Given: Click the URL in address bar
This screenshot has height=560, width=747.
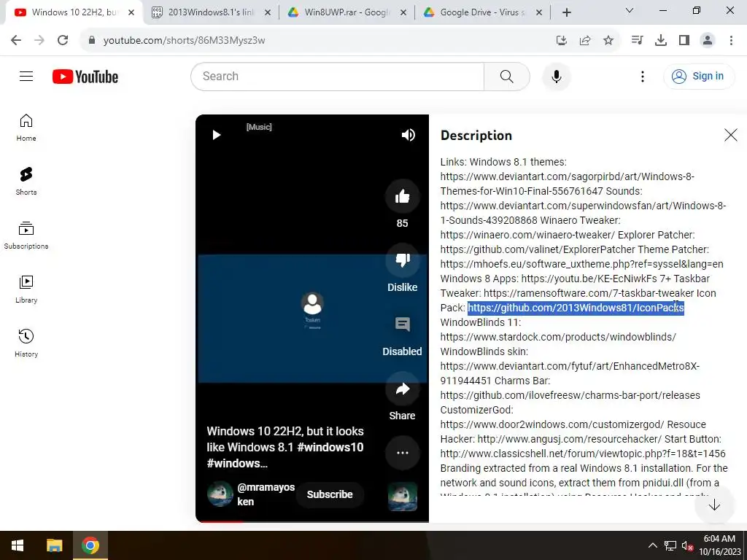Looking at the screenshot, I should tap(184, 41).
